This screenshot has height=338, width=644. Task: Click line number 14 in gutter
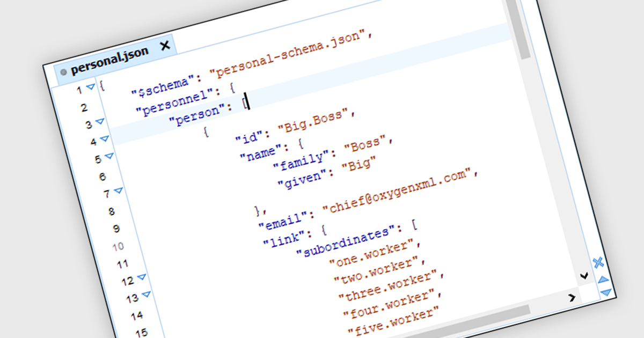(x=136, y=315)
